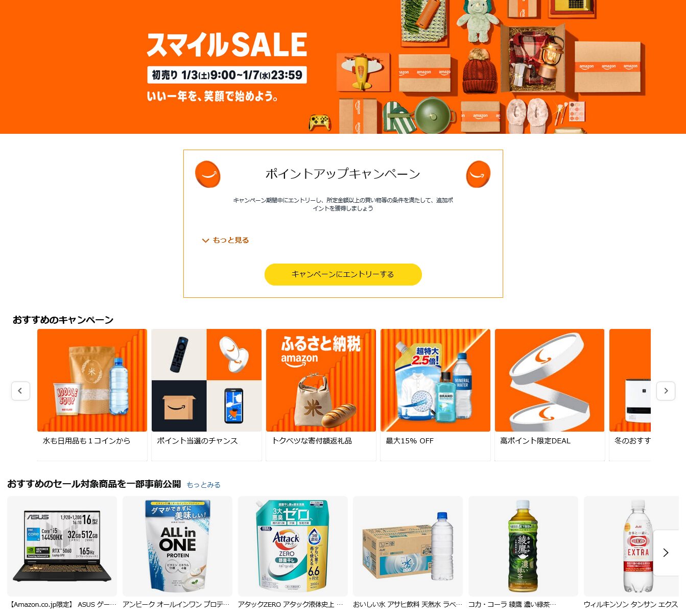Open ポイント当選のチャンス campaign tile
The image size is (686, 616).
click(206, 395)
